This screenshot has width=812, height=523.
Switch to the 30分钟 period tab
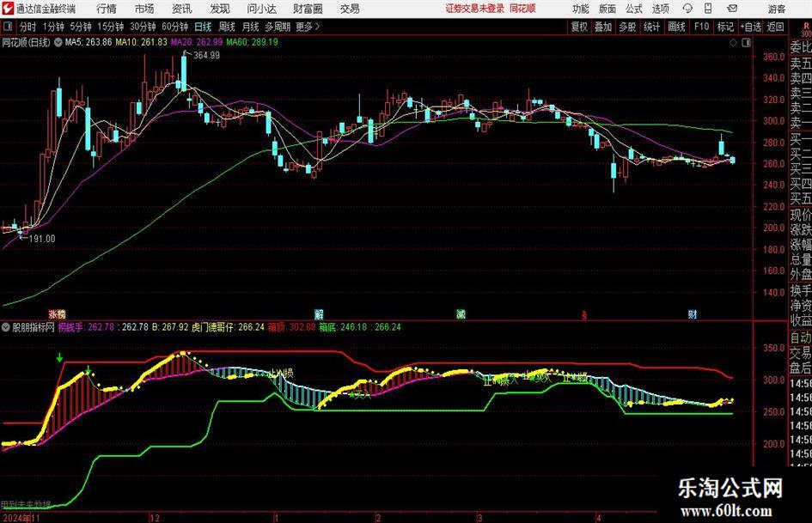(x=143, y=27)
